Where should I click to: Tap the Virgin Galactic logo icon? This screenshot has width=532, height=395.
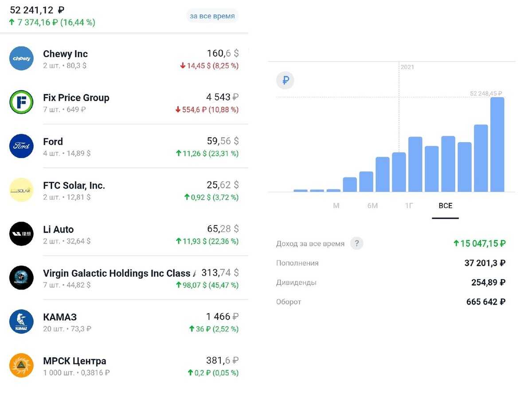pyautogui.click(x=21, y=278)
